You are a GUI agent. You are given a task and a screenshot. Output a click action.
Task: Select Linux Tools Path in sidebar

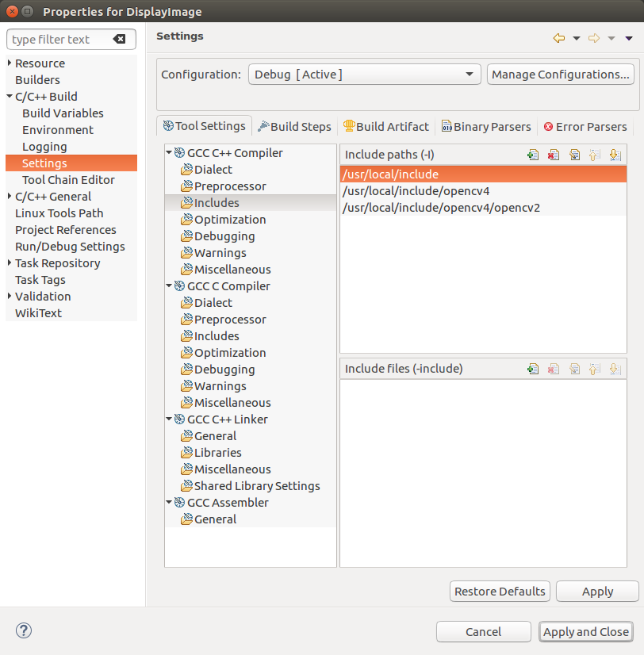point(59,213)
